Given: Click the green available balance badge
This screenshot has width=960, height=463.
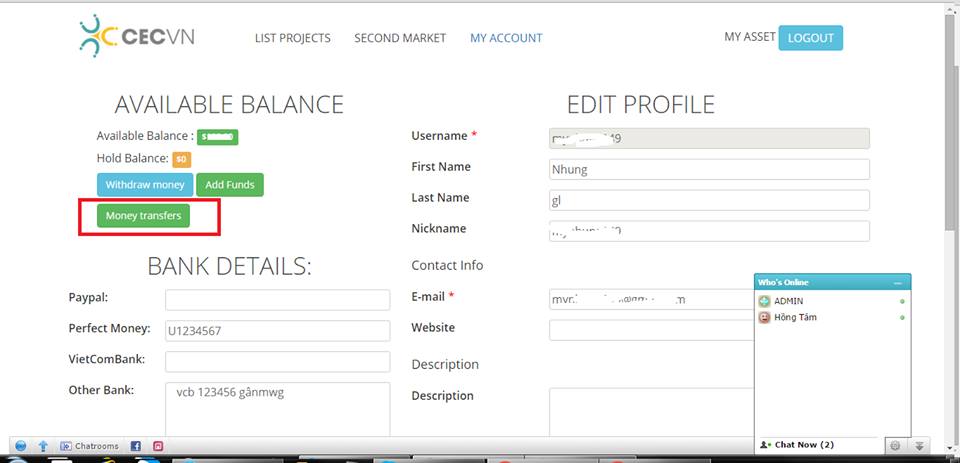Looking at the screenshot, I should point(217,137).
